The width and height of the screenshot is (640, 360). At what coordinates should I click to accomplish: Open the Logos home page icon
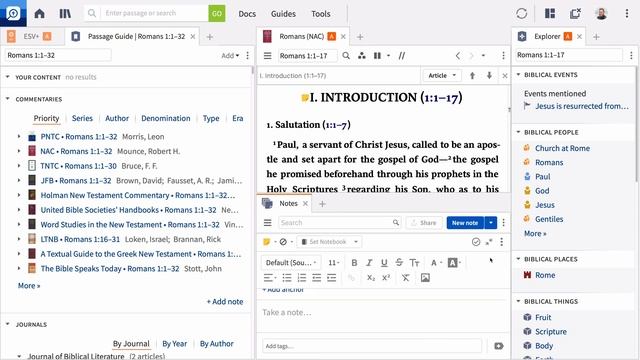click(x=39, y=13)
